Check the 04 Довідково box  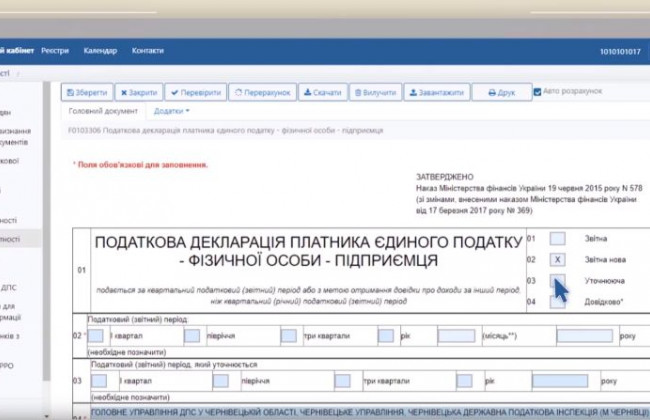tap(557, 302)
